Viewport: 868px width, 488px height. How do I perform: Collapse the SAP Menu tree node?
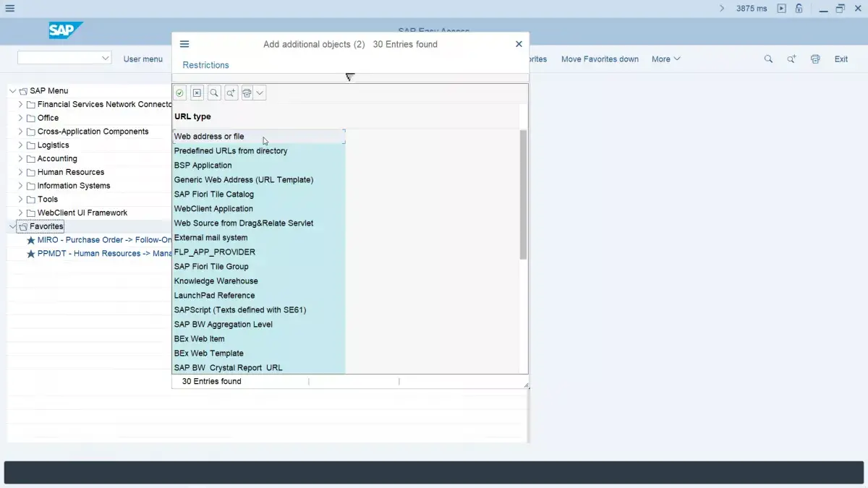tap(12, 91)
